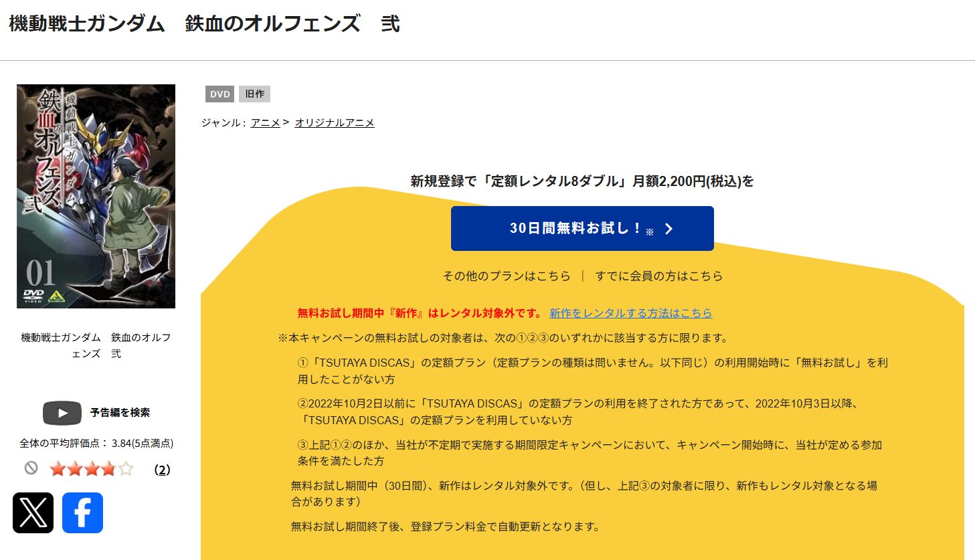Viewport: 975px width, 560px height.
Task: Click the YouTube play icon for trailers
Action: click(x=62, y=413)
